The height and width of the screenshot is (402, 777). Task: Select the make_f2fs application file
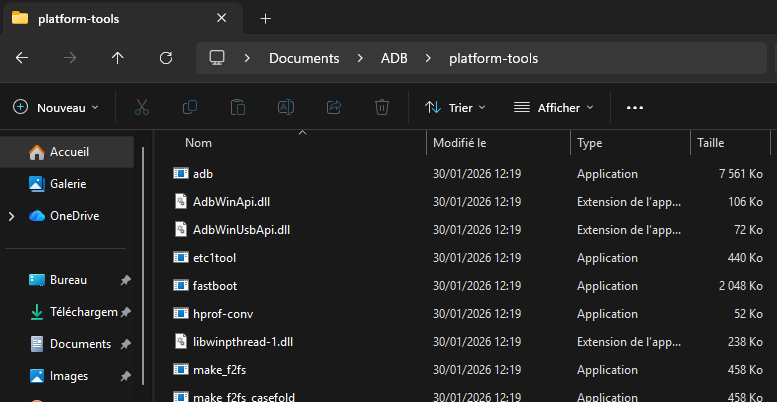[x=468, y=370]
